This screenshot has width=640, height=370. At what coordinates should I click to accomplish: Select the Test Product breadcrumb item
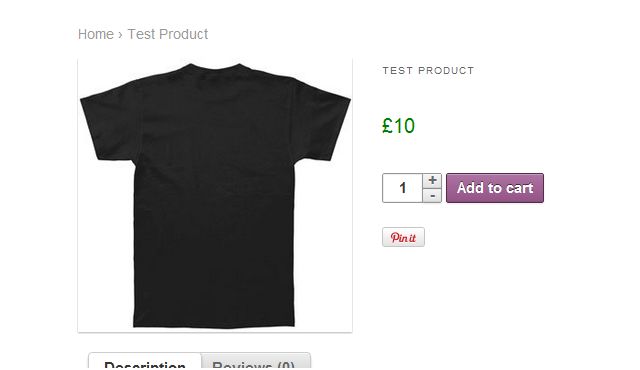pyautogui.click(x=168, y=34)
